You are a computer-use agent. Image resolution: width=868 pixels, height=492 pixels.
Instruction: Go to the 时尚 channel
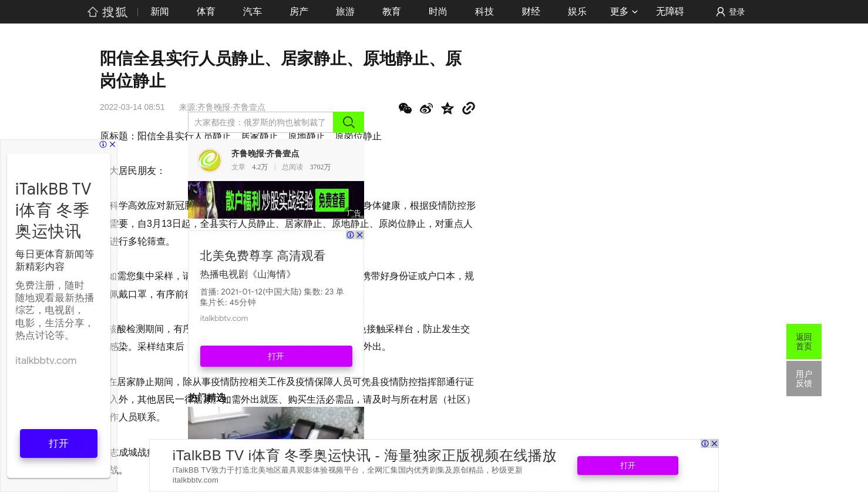point(438,12)
